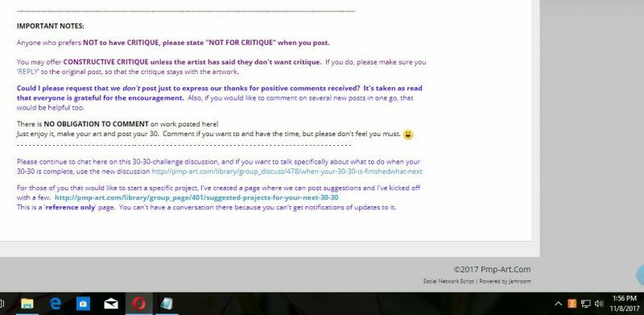Click the partly visible Task View button on the taskbar
This screenshot has height=315, width=644.
(2, 304)
